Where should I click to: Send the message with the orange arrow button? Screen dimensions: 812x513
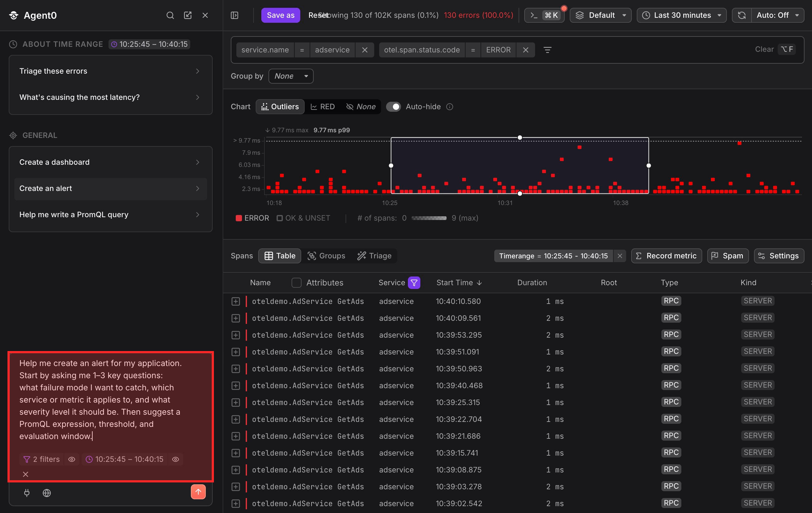pos(198,492)
